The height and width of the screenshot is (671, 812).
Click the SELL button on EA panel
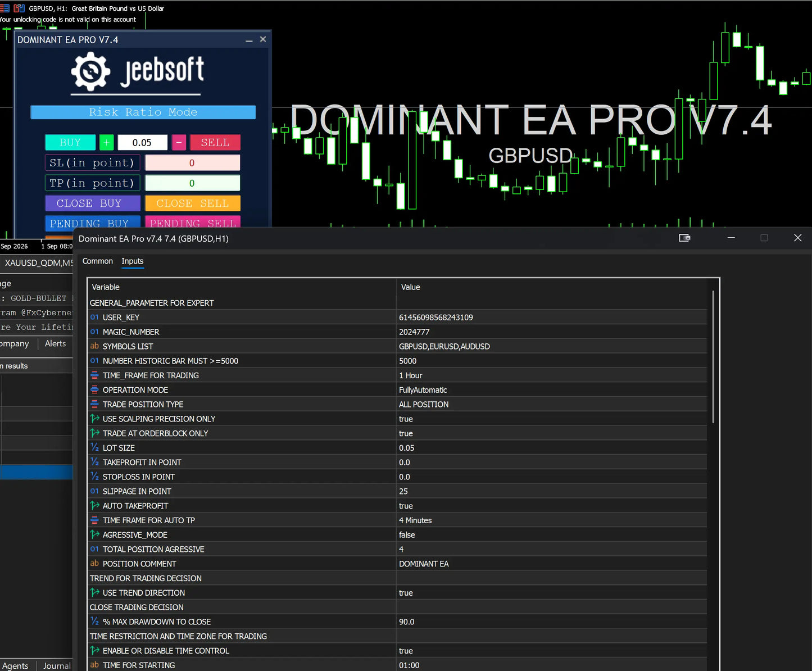pyautogui.click(x=215, y=143)
